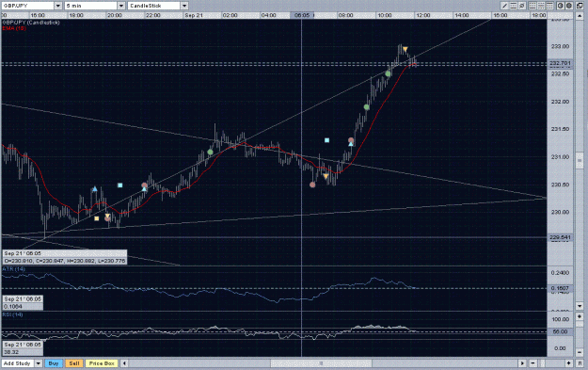The height and width of the screenshot is (370, 588).
Task: Choose the first chart layout icon
Action: (532, 6)
